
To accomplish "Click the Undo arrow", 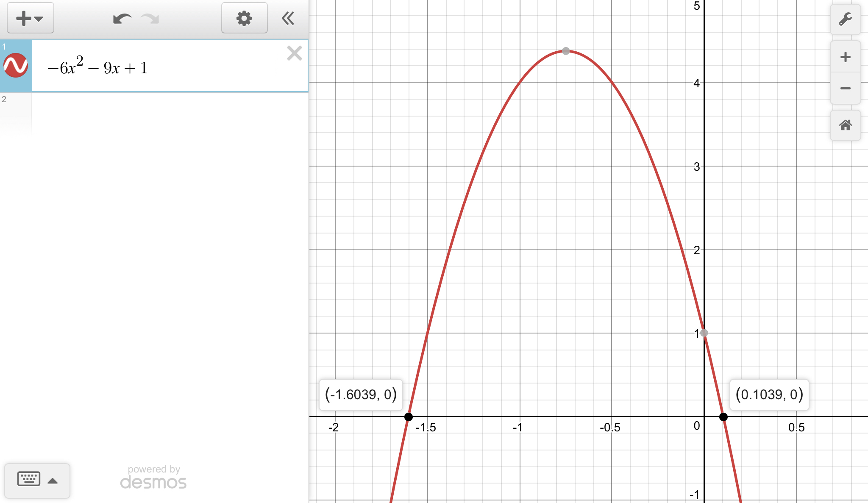I will pyautogui.click(x=122, y=19).
